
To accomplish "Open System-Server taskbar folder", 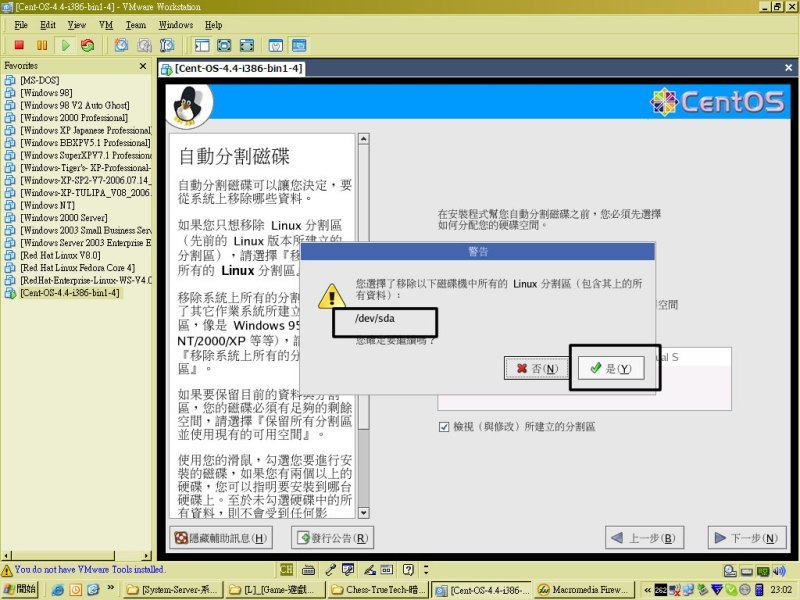I will tap(173, 590).
